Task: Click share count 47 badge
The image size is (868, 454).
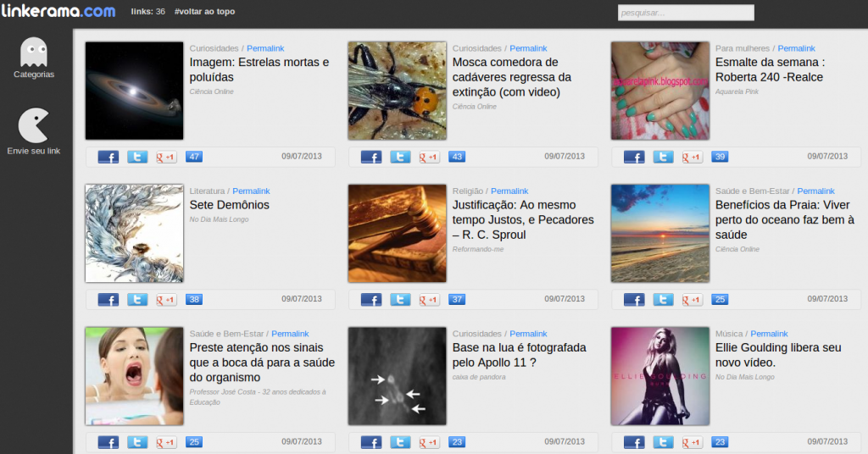Action: click(x=194, y=157)
